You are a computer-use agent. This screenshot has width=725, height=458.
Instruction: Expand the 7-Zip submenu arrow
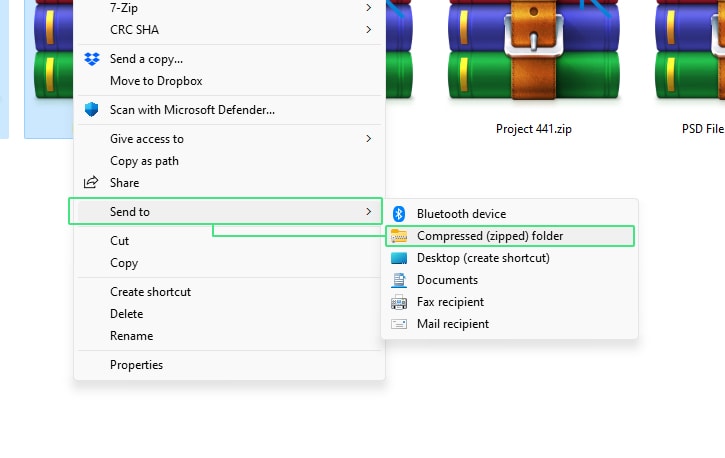tap(369, 7)
